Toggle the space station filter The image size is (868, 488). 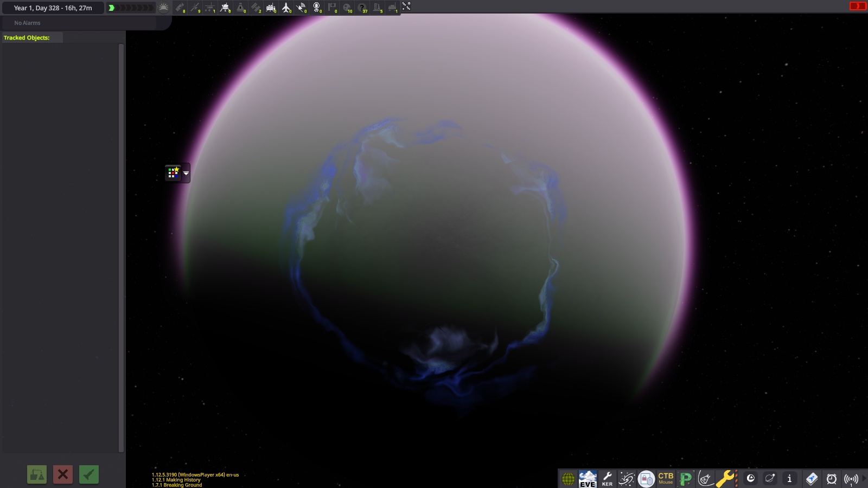(x=256, y=8)
